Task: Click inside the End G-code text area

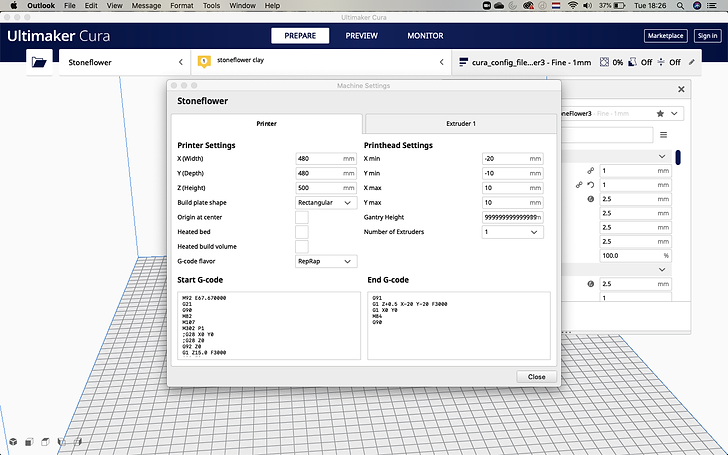Action: 459,325
